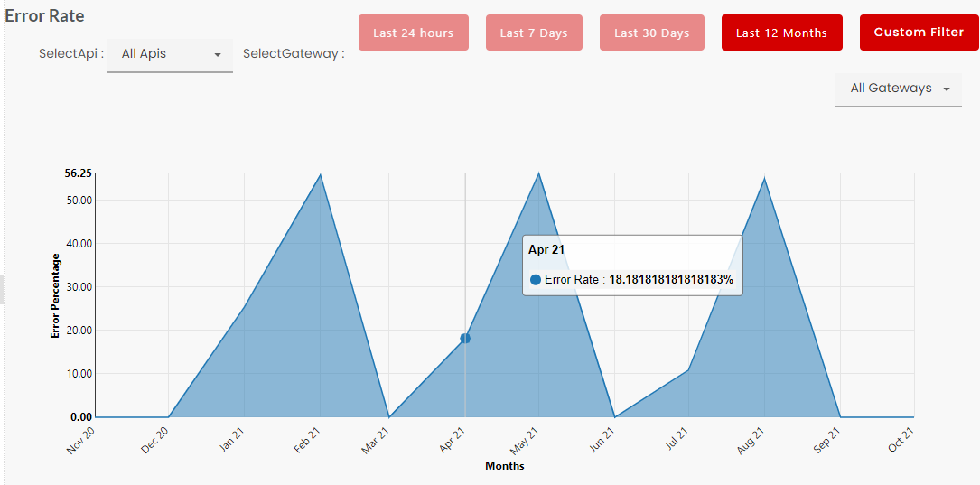
Task: Click the Nov 20 axis label
Action: [81, 442]
